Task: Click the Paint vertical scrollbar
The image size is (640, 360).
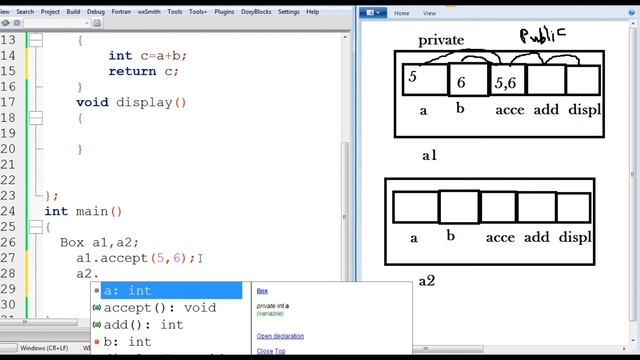Action: [x=633, y=175]
